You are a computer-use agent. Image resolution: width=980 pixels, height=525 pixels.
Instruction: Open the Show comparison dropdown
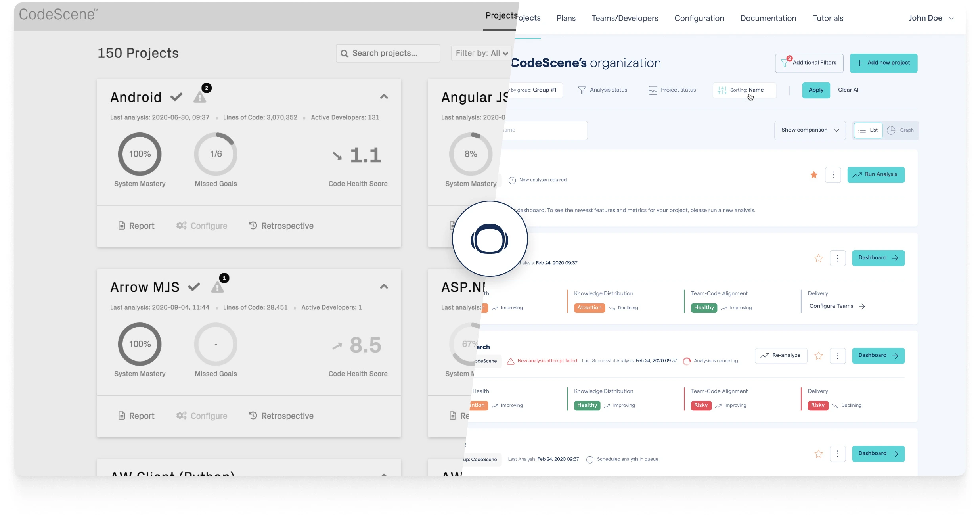pyautogui.click(x=810, y=130)
